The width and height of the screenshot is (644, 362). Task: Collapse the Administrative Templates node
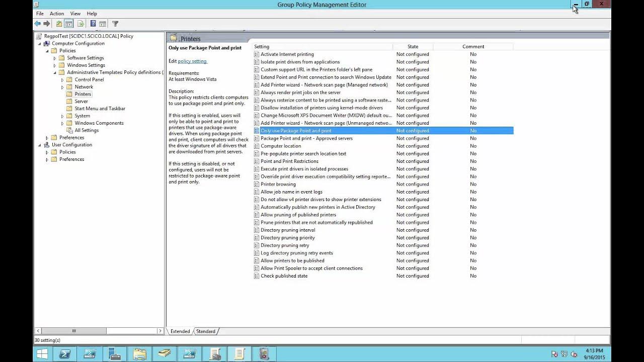coord(54,72)
